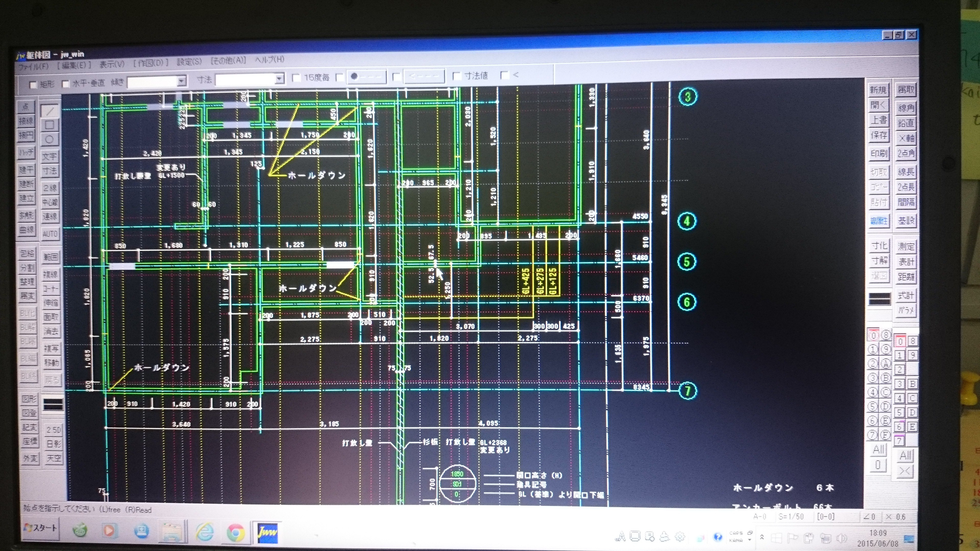Click the 新規 new file button
Screen dimensions: 980x551
(x=878, y=90)
